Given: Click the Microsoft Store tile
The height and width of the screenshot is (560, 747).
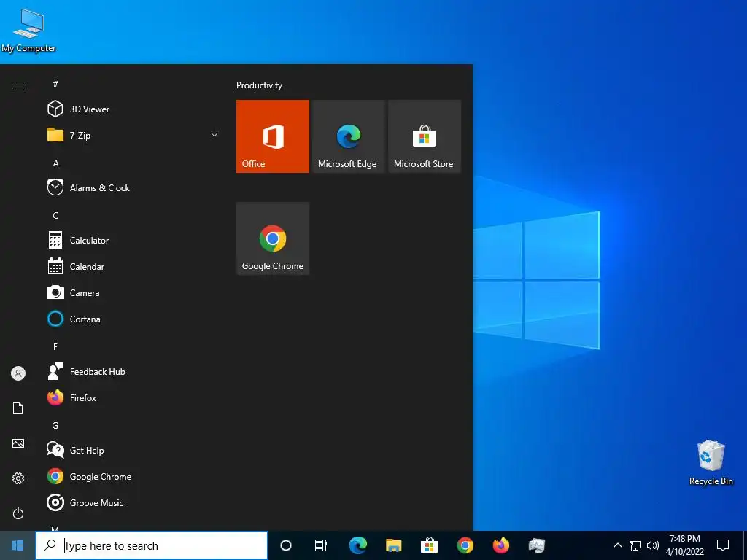Looking at the screenshot, I should [x=425, y=136].
